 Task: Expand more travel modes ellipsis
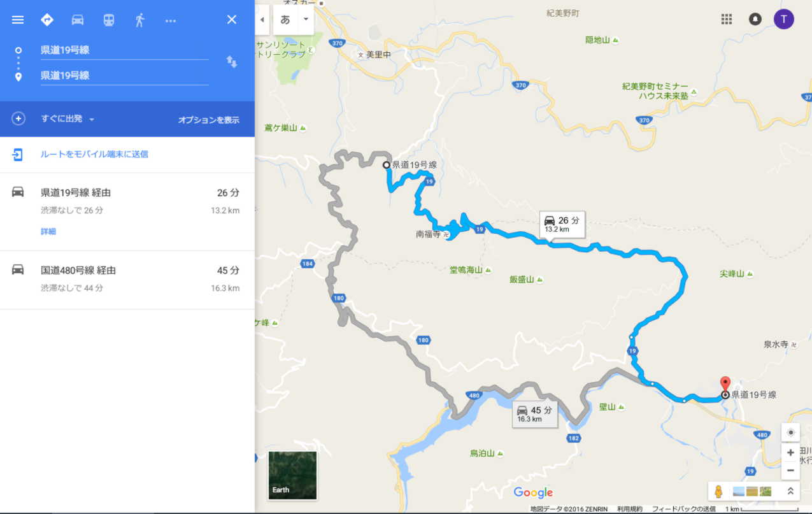pos(170,20)
